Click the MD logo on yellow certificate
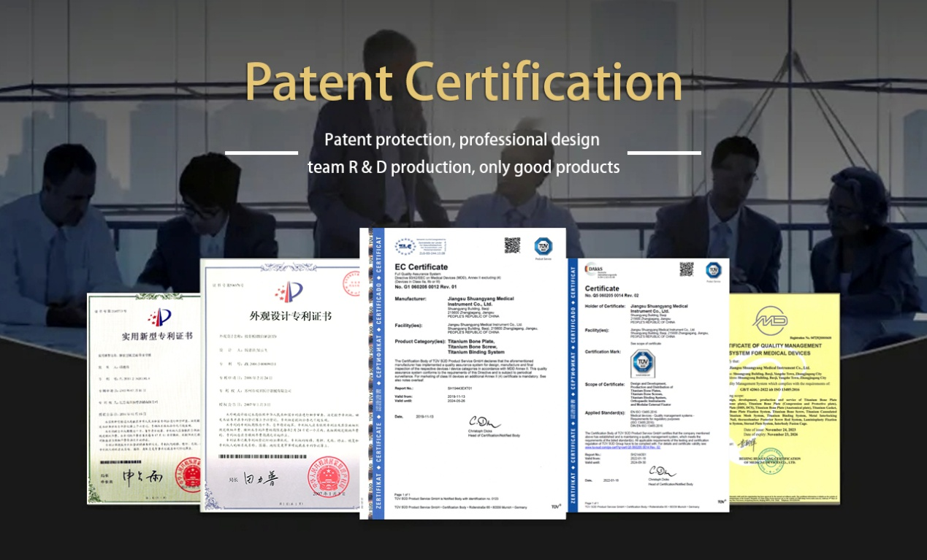This screenshot has width=927, height=560. point(771,321)
